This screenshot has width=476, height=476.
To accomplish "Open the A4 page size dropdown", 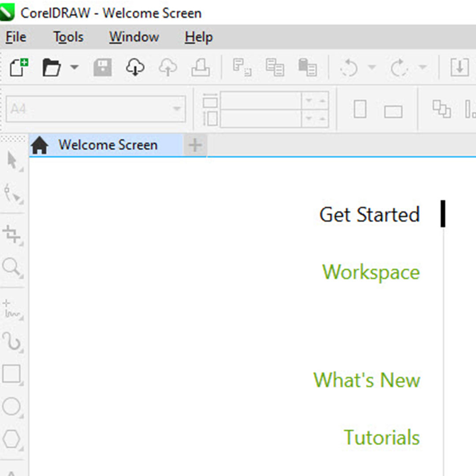I will click(x=96, y=109).
